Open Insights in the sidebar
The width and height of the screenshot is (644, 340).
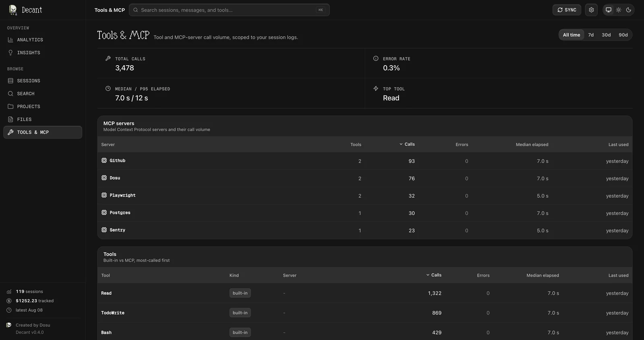(43, 53)
